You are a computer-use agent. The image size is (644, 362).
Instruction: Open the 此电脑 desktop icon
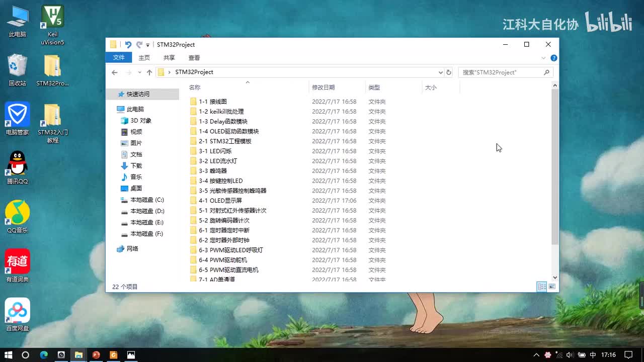17,21
